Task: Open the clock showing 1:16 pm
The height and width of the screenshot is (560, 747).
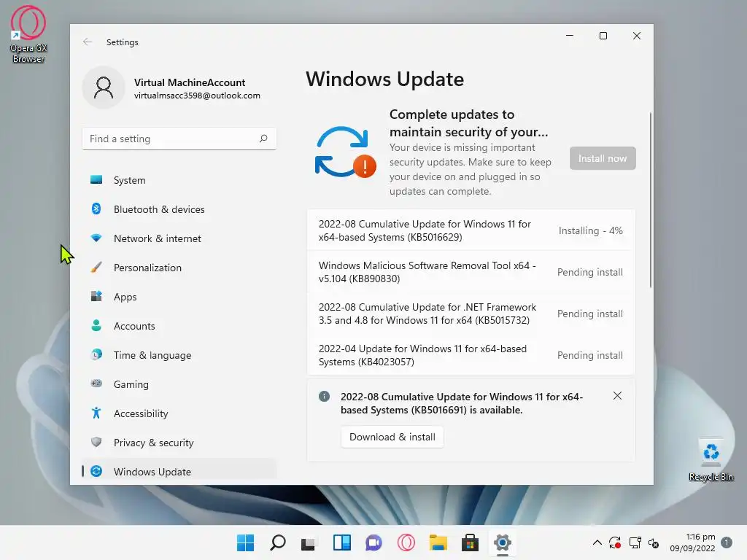Action: click(693, 542)
